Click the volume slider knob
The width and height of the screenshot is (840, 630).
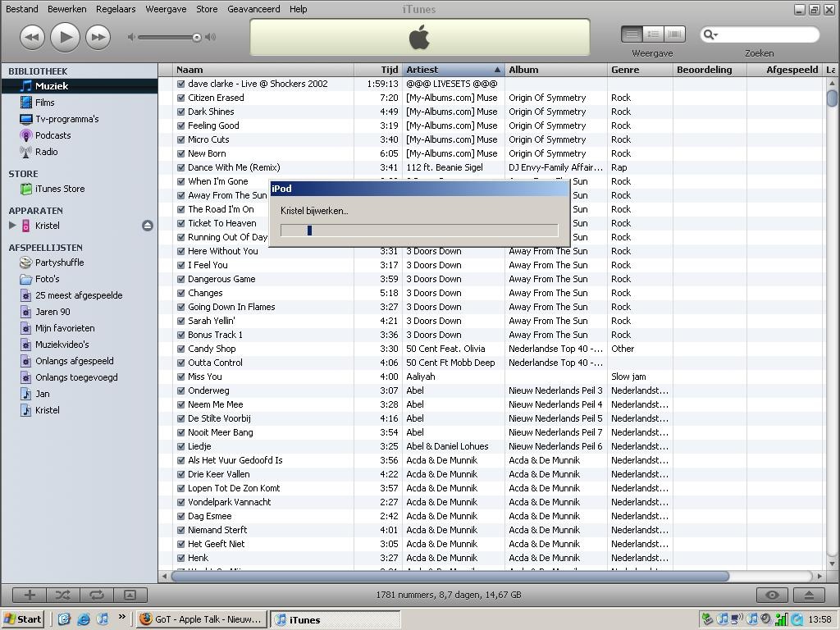click(x=197, y=37)
